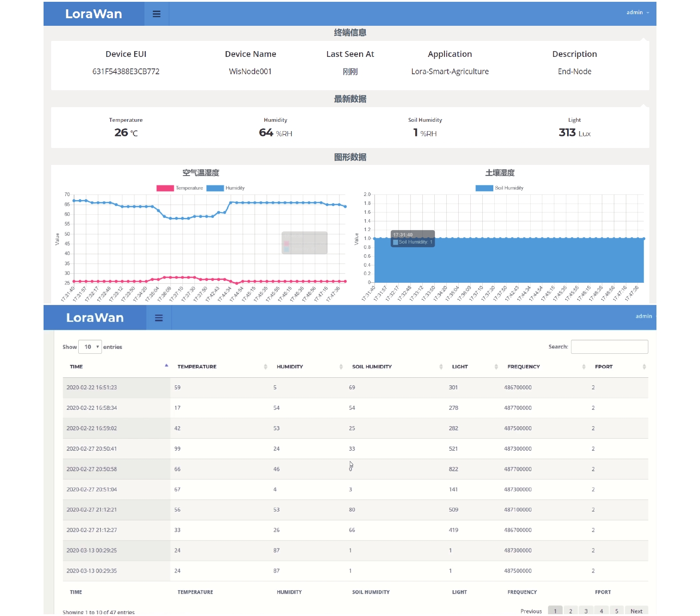Sort by TEMPERATURE column sort icon
700x616 pixels.
tap(265, 367)
